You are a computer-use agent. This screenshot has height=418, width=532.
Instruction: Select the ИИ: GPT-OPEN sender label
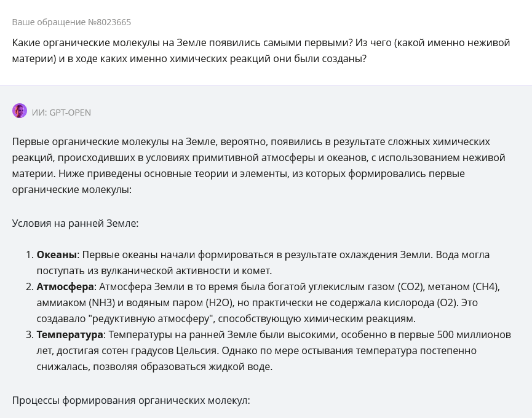62,112
